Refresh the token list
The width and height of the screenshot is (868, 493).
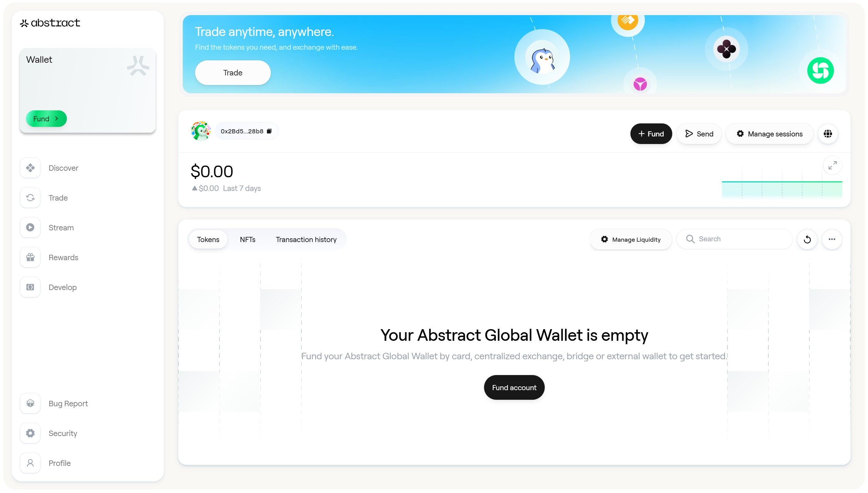pyautogui.click(x=807, y=239)
